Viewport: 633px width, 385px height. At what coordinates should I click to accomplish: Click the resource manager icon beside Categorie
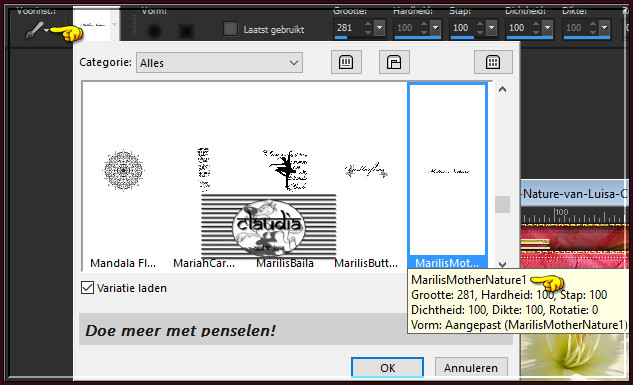(x=394, y=62)
